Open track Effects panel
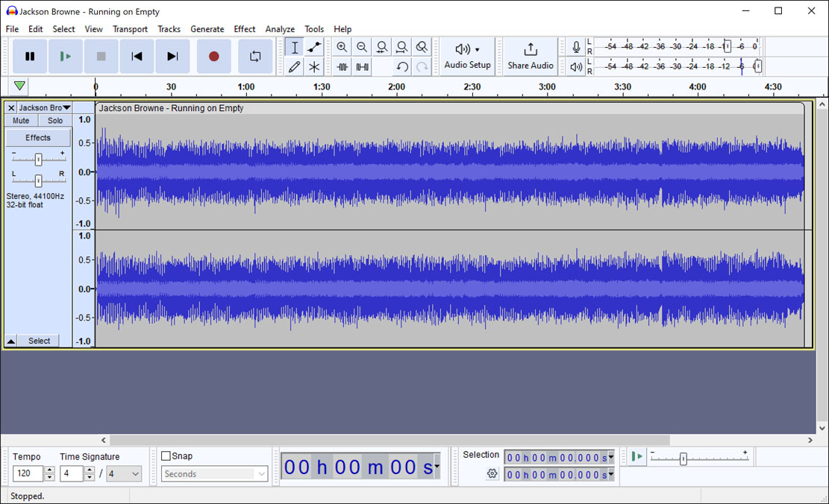The width and height of the screenshot is (829, 504). click(38, 137)
